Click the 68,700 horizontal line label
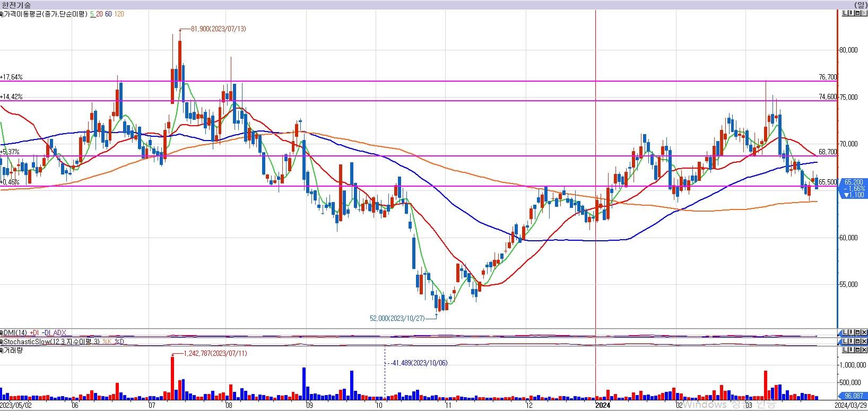868x411 pixels. click(828, 152)
